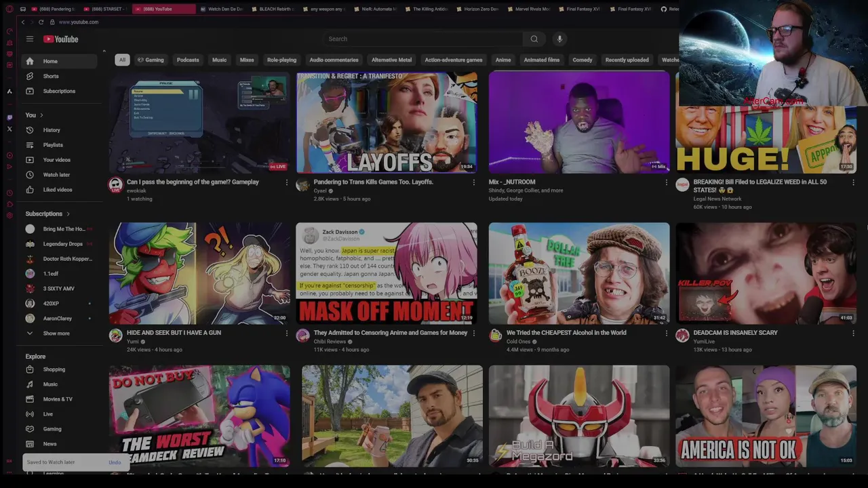Open Gaming under Explore
The width and height of the screenshot is (868, 488).
(59, 429)
